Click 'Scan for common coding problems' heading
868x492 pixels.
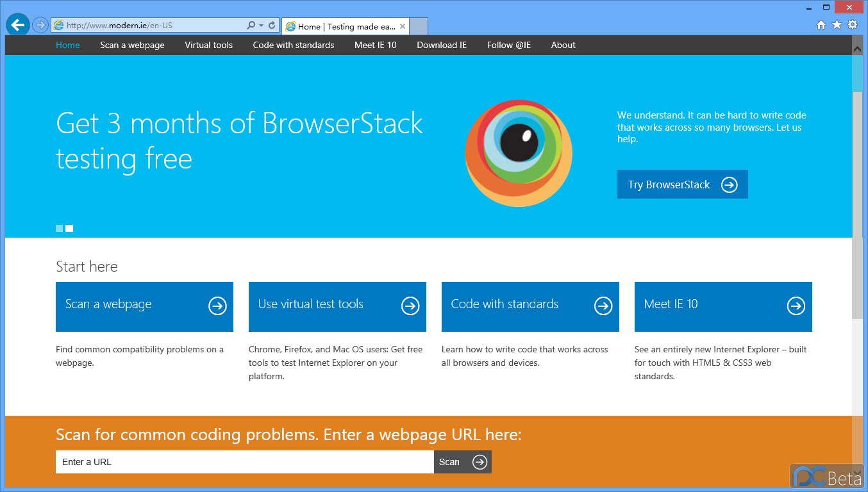pos(288,435)
